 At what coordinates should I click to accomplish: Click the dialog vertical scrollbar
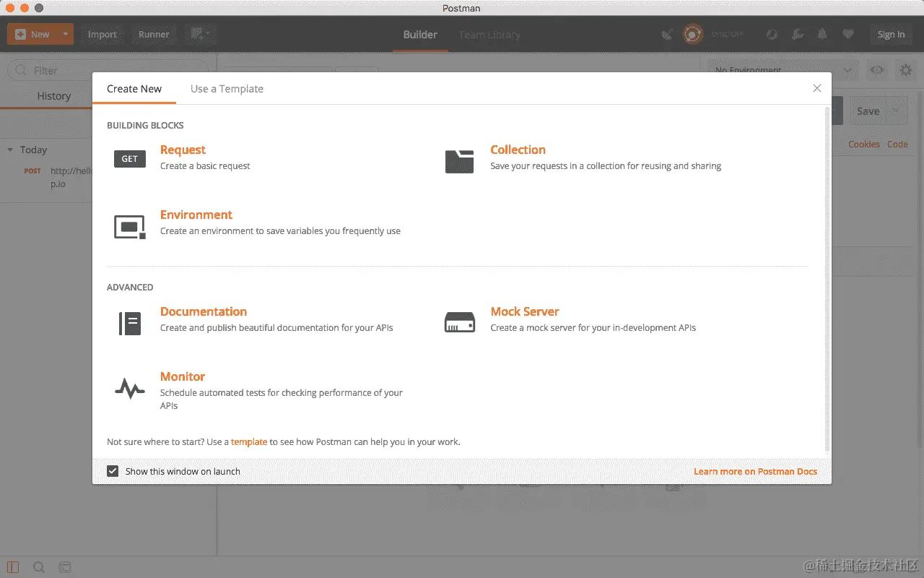point(827,278)
